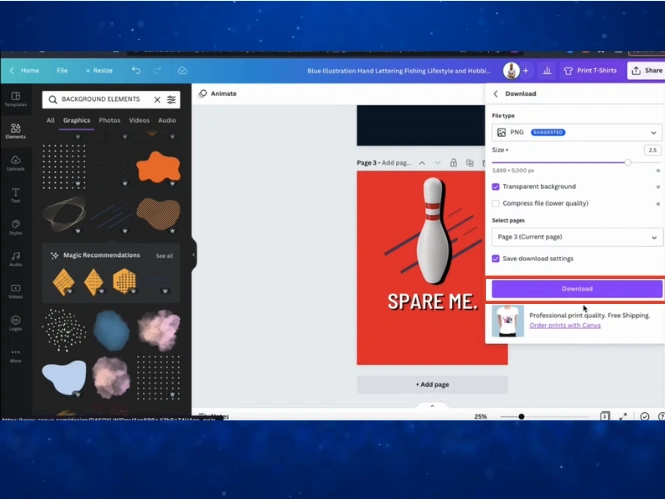Toggle Save download settings checkbox
The width and height of the screenshot is (665, 499).
[496, 258]
